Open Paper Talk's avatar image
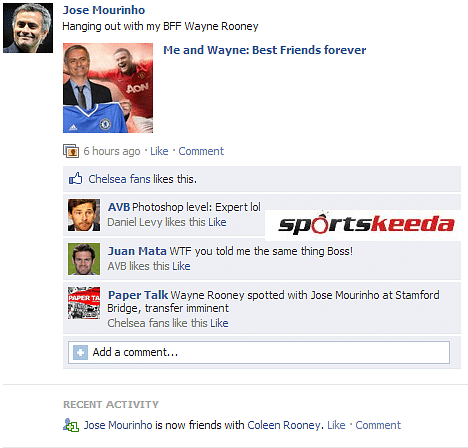This screenshot has width=468, height=448. 84,303
